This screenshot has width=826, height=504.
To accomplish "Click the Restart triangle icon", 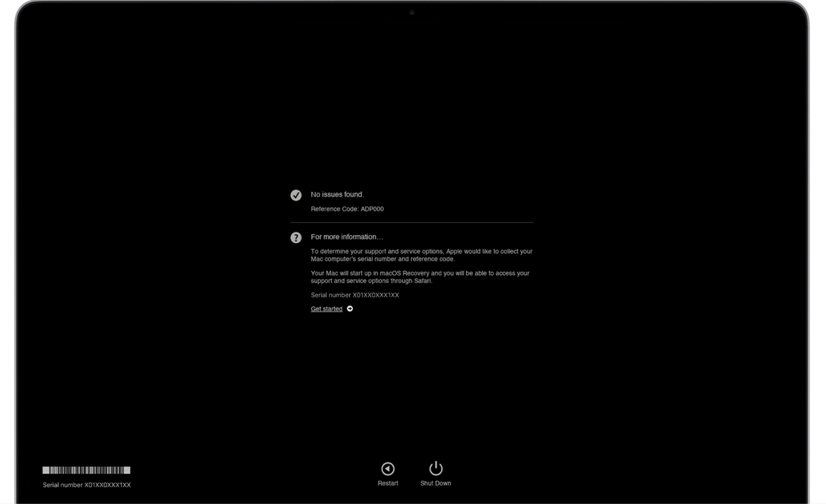I will coord(387,469).
